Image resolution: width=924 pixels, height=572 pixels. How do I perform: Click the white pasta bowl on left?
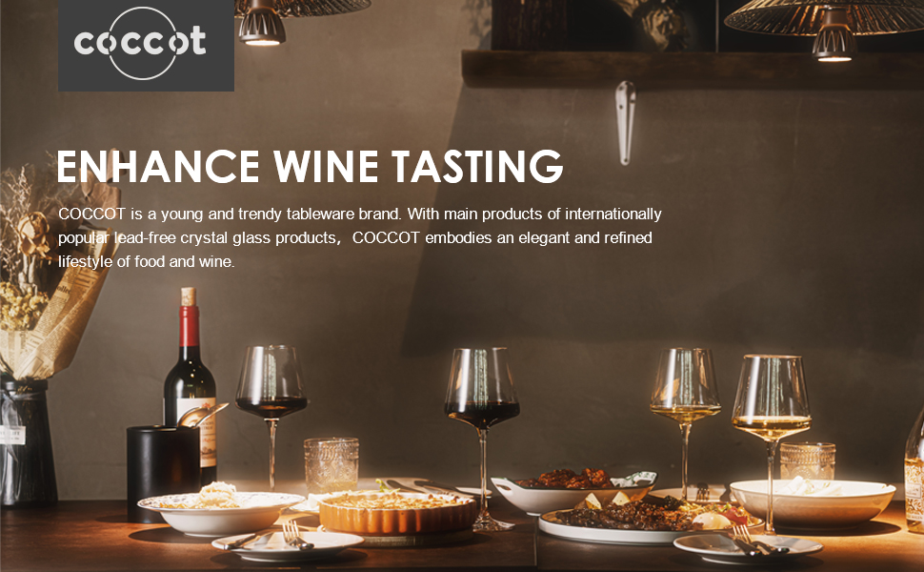[x=221, y=511]
